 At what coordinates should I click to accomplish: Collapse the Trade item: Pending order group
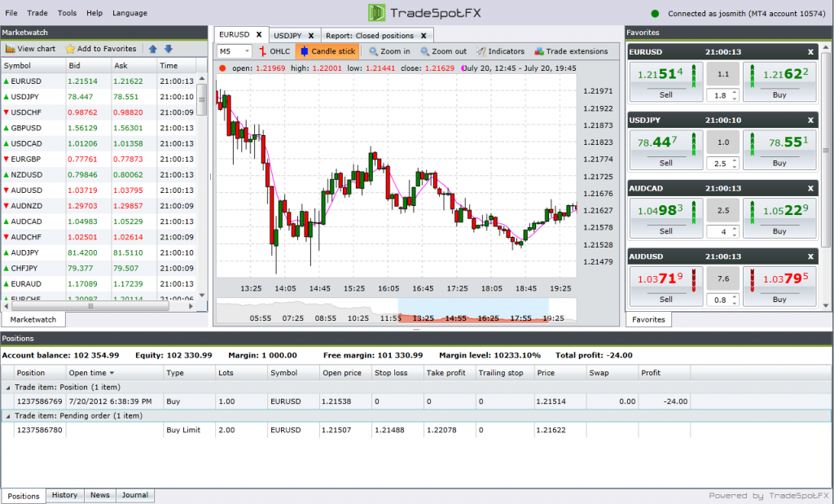[x=7, y=415]
